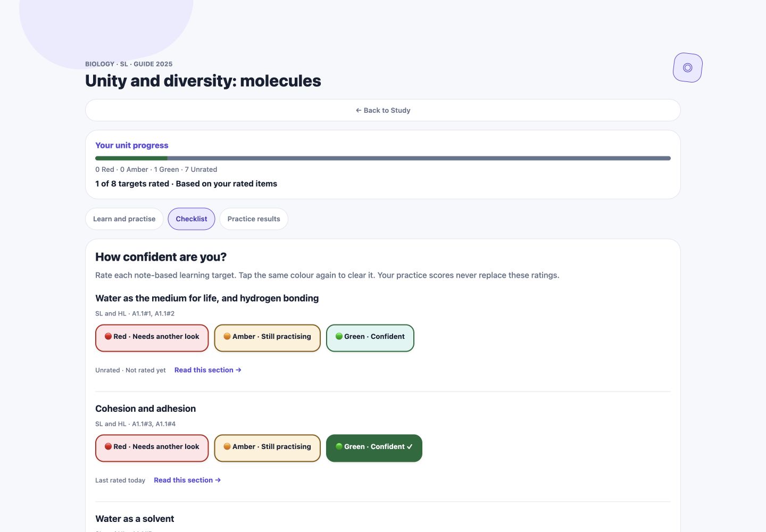
Task: Mark Cohesion and adhesion as Red
Action: pos(152,448)
